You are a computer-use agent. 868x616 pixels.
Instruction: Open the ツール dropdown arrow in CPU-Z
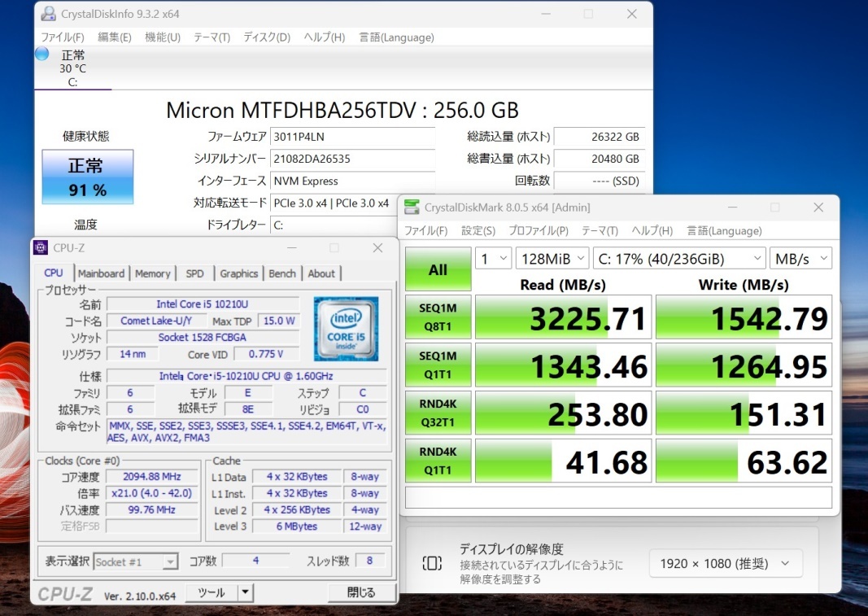[x=245, y=593]
